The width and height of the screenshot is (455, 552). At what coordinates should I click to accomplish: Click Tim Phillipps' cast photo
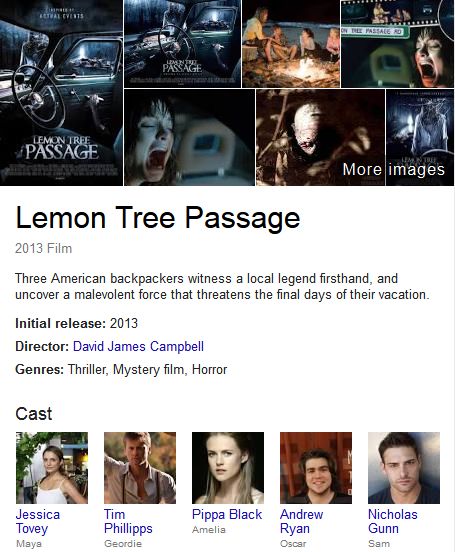[x=140, y=468]
